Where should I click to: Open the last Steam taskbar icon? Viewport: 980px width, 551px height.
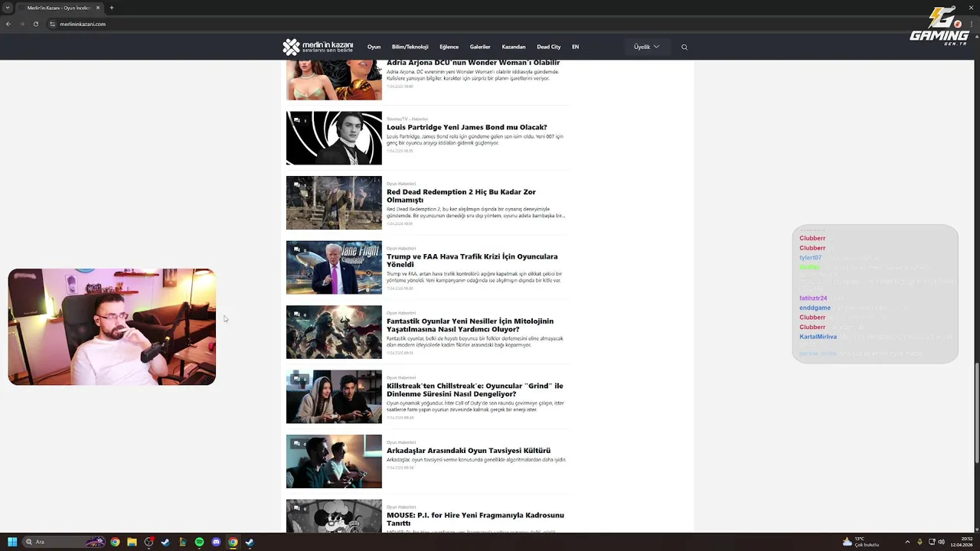point(250,542)
